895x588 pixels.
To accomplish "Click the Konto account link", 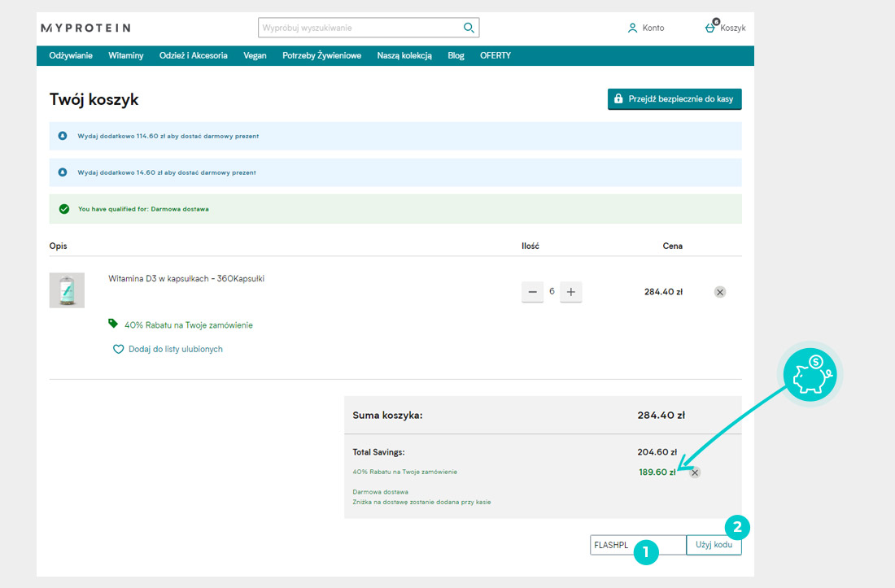I will tap(653, 28).
